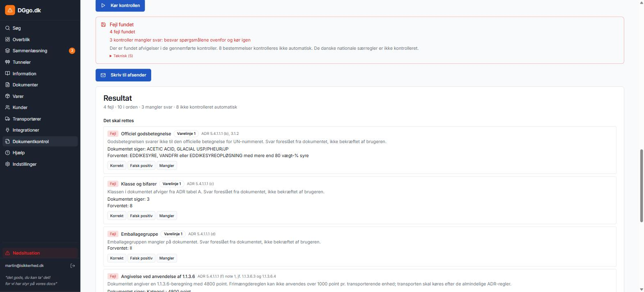Screen dimensions: 644x292
Task: Mark Klasse og bifarer as Falsk positiv
Action: coord(141,216)
